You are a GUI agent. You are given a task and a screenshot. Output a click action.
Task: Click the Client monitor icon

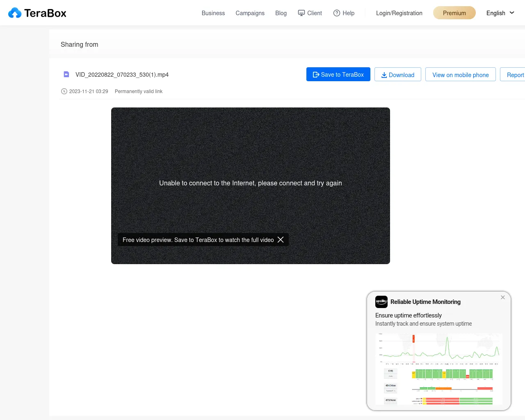(301, 13)
